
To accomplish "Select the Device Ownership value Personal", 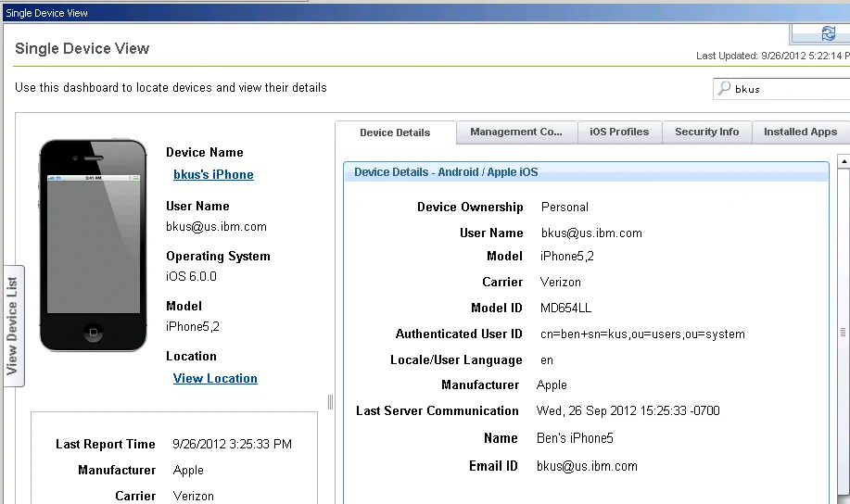I will (x=565, y=207).
